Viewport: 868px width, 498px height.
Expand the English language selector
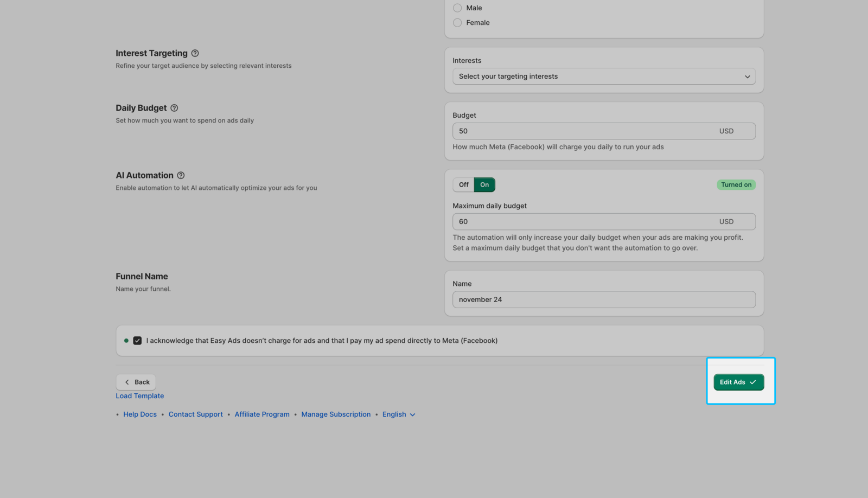pos(399,414)
